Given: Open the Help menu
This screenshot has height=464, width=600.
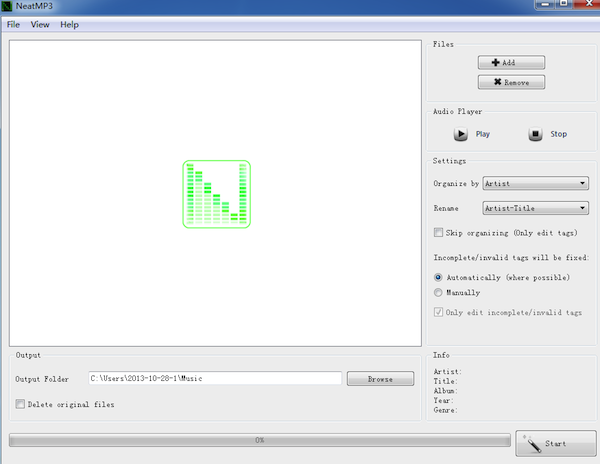Looking at the screenshot, I should 69,24.
